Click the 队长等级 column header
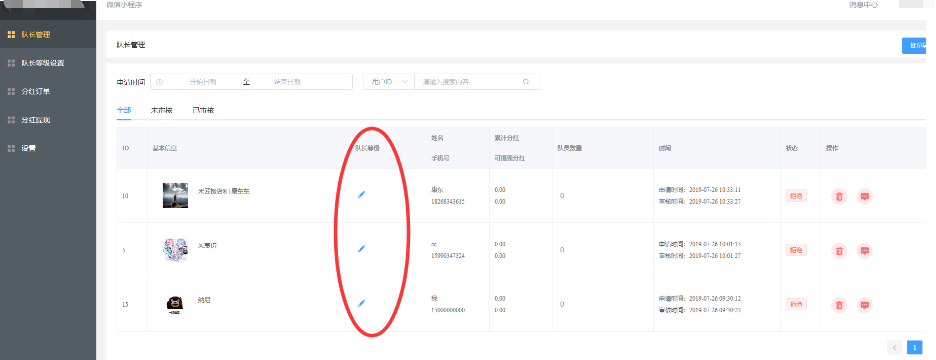936x360 pixels. pyautogui.click(x=368, y=148)
